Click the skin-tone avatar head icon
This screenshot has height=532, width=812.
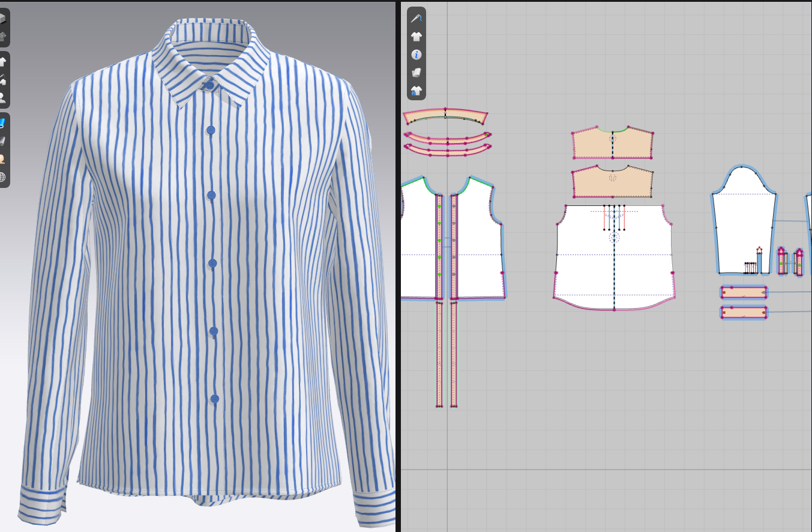point(3,159)
